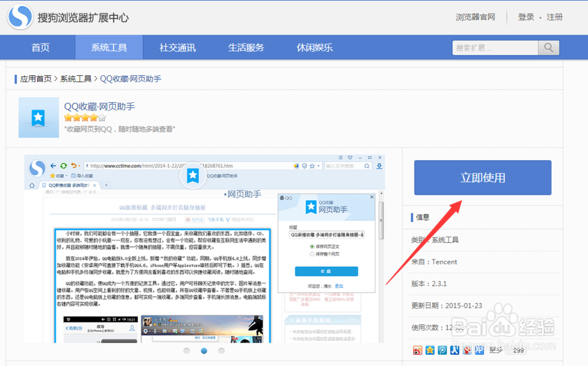Click the 搜狗浏览器扩展中心 site title
Screen dimensions: 588x366
83,18
